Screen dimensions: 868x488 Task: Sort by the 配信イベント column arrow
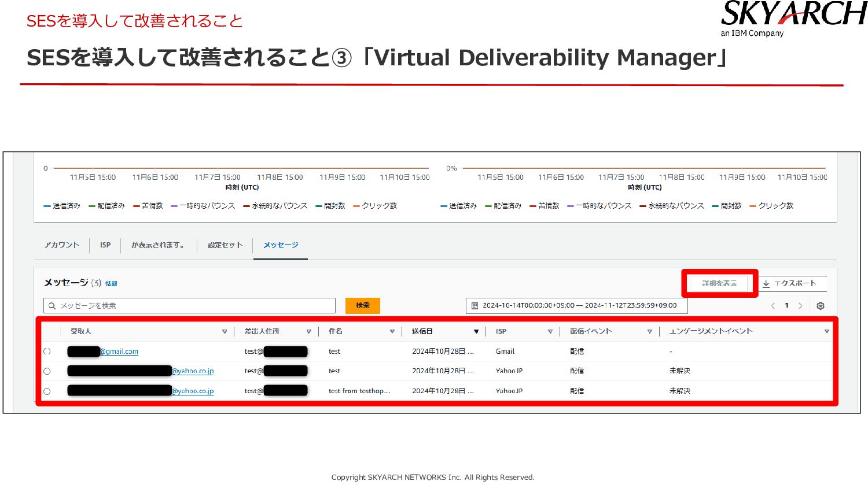click(x=650, y=331)
